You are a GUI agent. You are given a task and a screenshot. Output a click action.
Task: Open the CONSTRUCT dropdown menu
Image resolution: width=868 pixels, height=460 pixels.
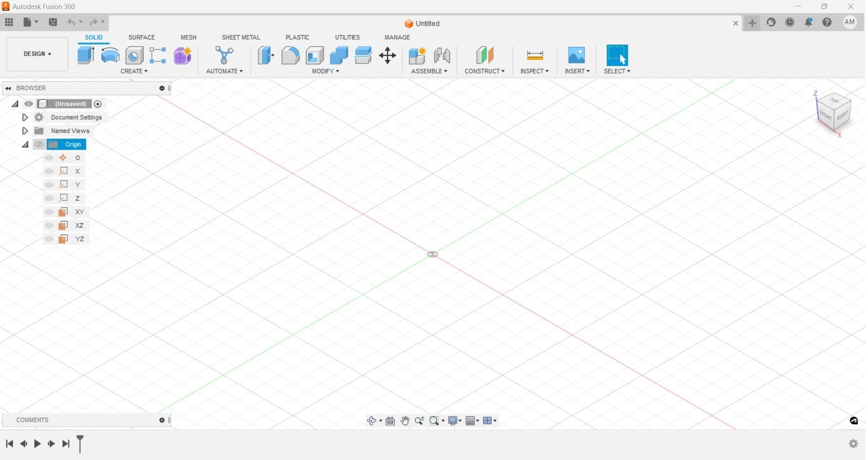[486, 71]
